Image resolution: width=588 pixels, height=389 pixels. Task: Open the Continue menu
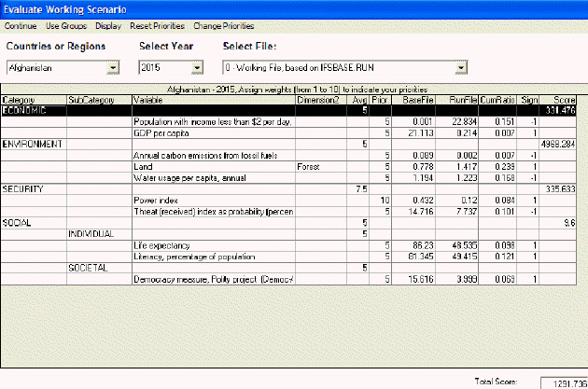click(20, 25)
